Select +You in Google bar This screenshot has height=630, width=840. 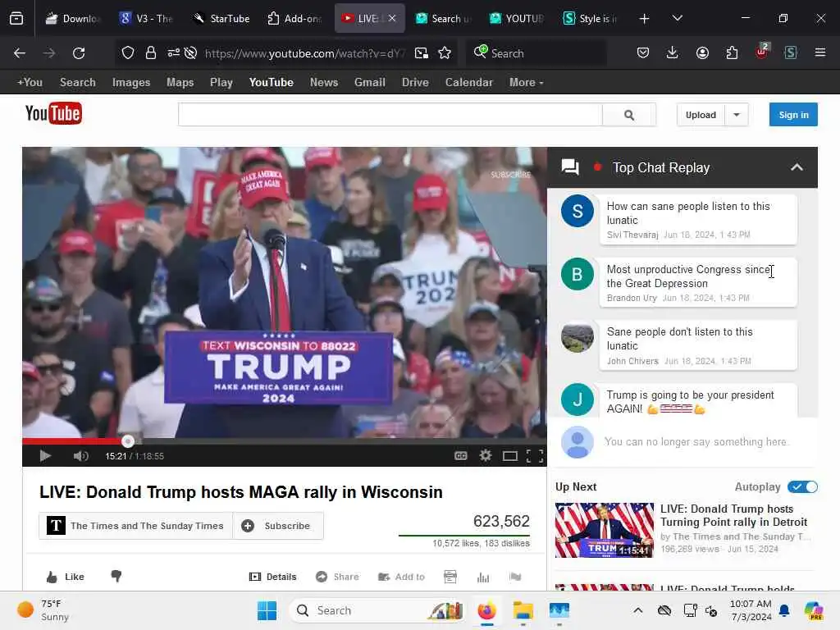(30, 83)
